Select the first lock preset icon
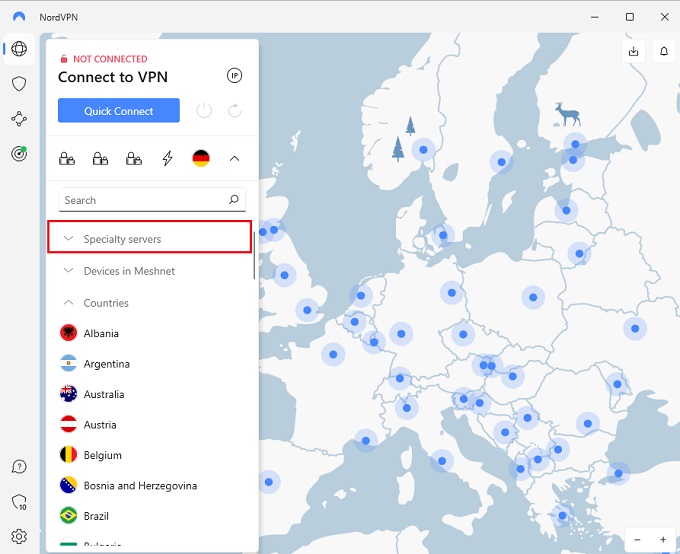The width and height of the screenshot is (680, 554). pyautogui.click(x=67, y=159)
